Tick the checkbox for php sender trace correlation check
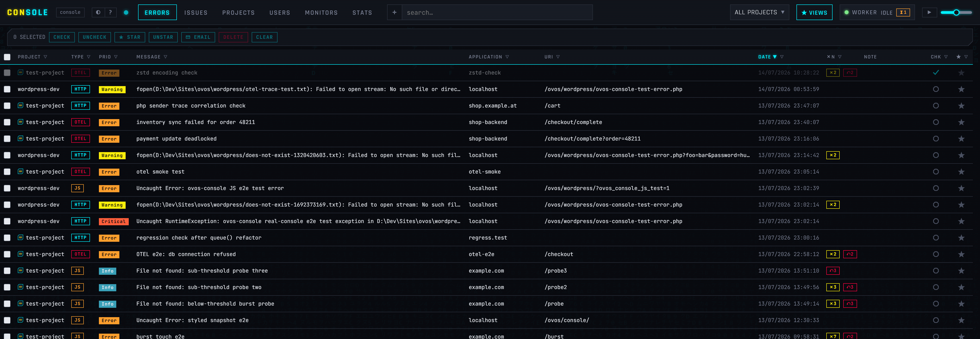Viewport: 980px width, 339px height. pyautogui.click(x=7, y=105)
